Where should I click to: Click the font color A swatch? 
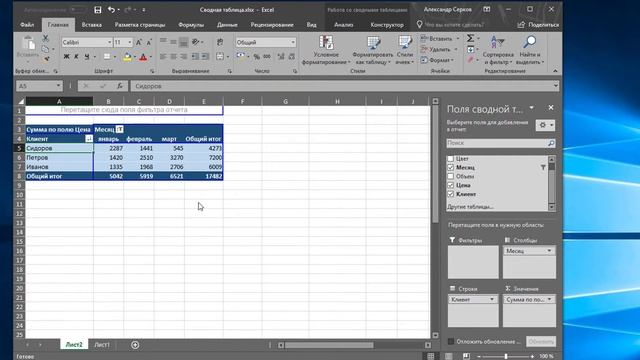point(143,57)
